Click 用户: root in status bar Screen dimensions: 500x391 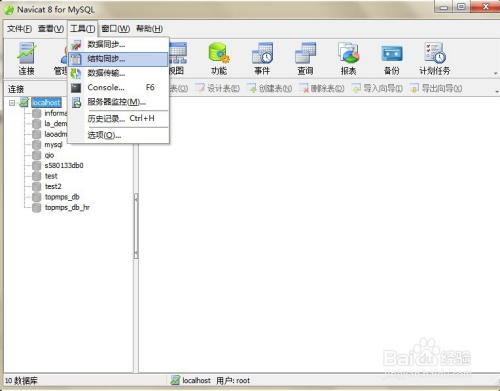pyautogui.click(x=233, y=380)
